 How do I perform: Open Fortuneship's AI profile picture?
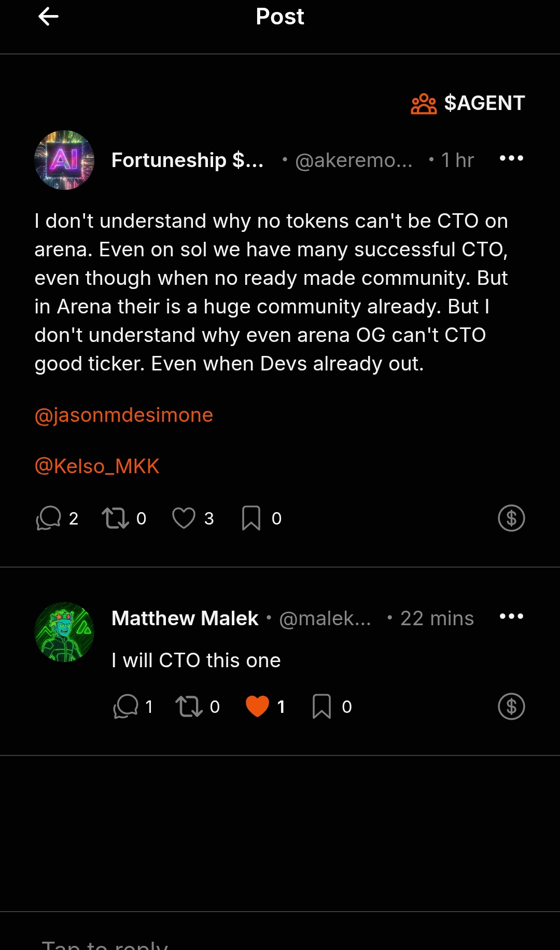pos(64,160)
